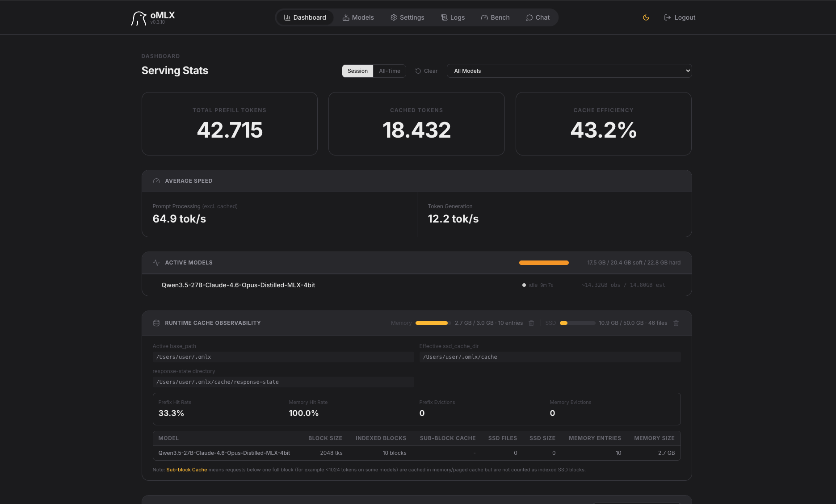Open the Bench tab
The width and height of the screenshot is (836, 504).
[495, 17]
